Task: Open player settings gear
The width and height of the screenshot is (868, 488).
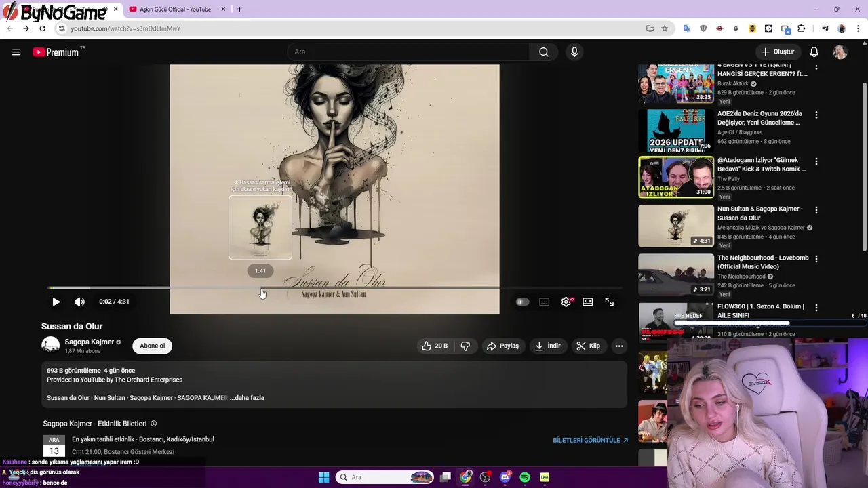Action: point(566,302)
